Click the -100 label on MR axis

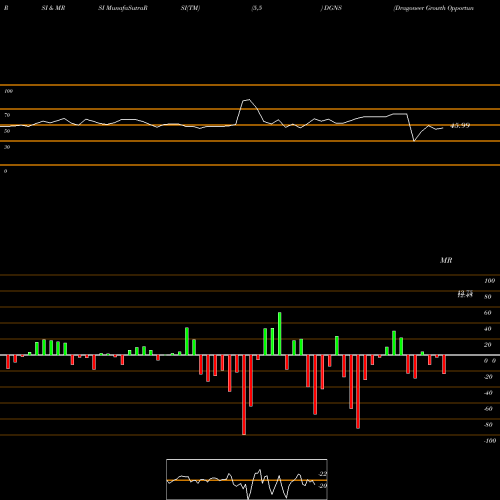[490, 441]
